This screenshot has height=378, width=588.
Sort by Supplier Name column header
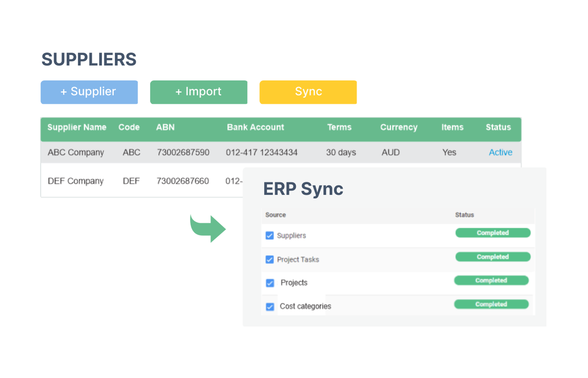pyautogui.click(x=77, y=127)
